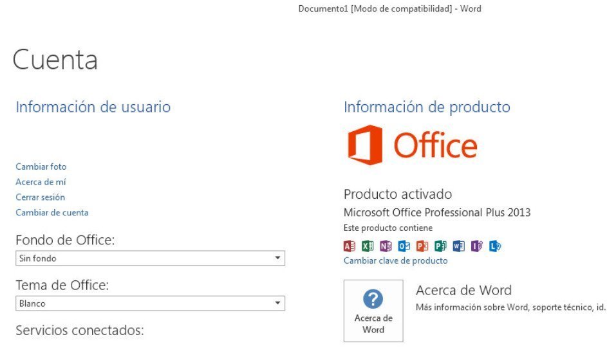607x364 pixels.
Task: Open the Acerca de mí link
Action: (41, 182)
